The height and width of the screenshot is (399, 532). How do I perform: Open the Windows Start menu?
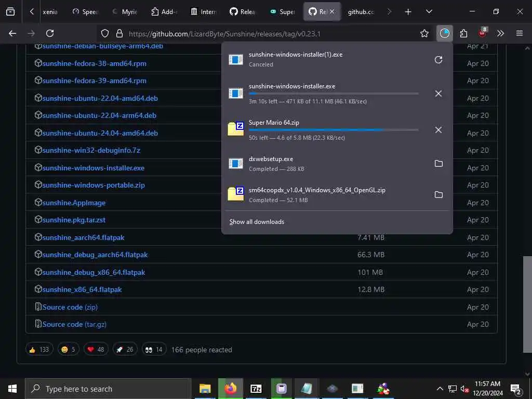click(12, 389)
